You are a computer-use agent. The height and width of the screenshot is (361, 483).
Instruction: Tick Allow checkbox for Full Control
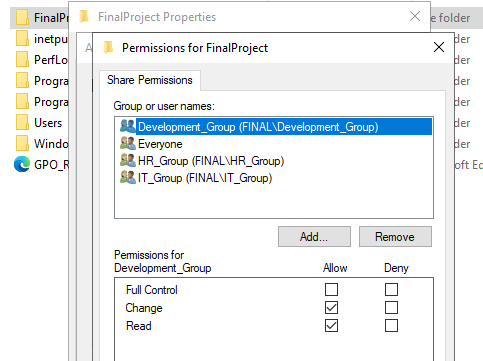331,289
